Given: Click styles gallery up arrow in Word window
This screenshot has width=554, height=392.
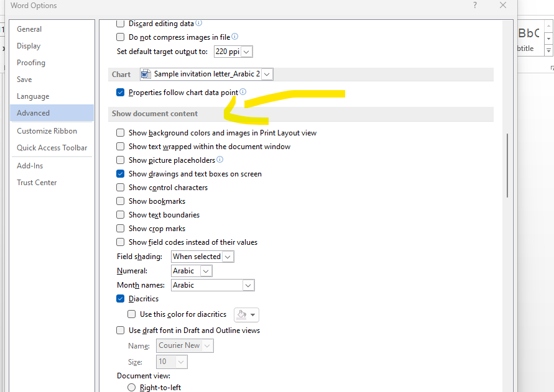Looking at the screenshot, I should coord(548,27).
